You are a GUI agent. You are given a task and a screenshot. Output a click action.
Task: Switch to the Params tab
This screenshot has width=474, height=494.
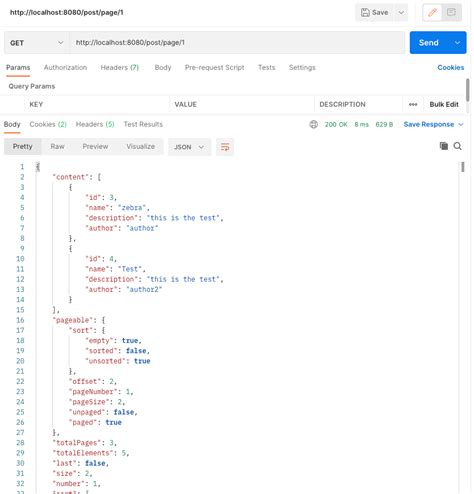point(18,68)
